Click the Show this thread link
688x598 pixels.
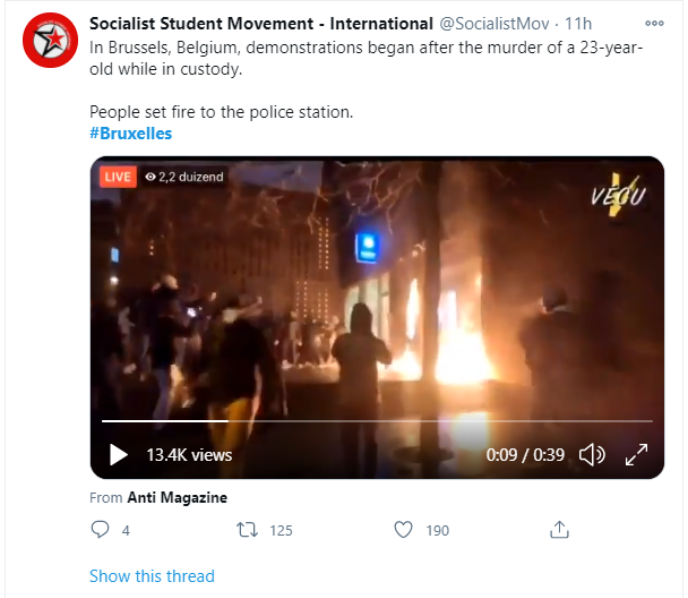[152, 576]
